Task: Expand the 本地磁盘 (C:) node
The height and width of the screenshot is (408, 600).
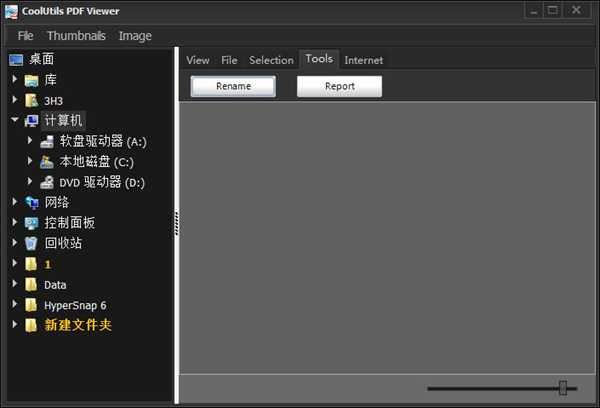Action: click(x=30, y=161)
